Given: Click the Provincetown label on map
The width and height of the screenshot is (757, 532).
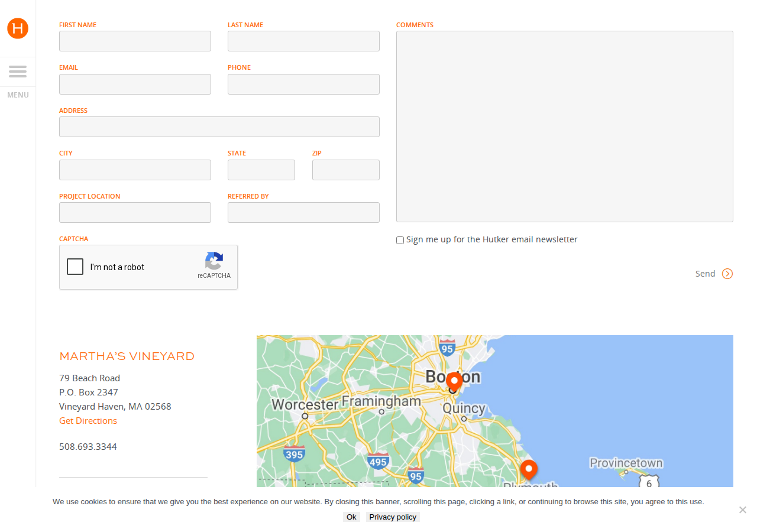Looking at the screenshot, I should (x=626, y=463).
